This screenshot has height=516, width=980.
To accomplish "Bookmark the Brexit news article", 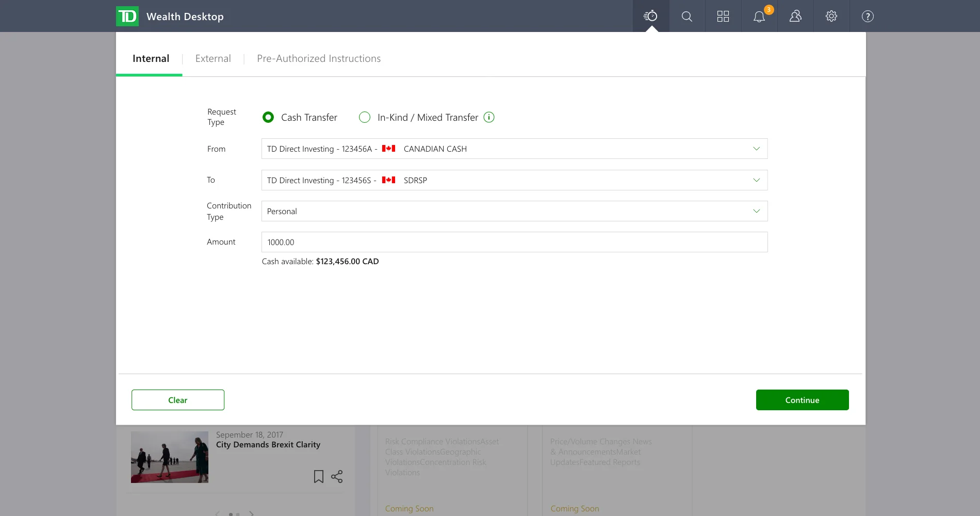I will [319, 476].
